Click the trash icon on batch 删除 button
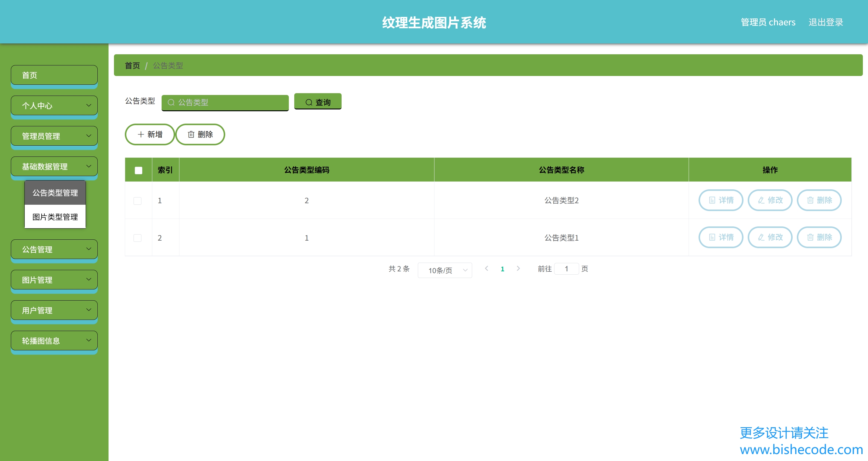Viewport: 868px width, 461px height. click(x=191, y=134)
